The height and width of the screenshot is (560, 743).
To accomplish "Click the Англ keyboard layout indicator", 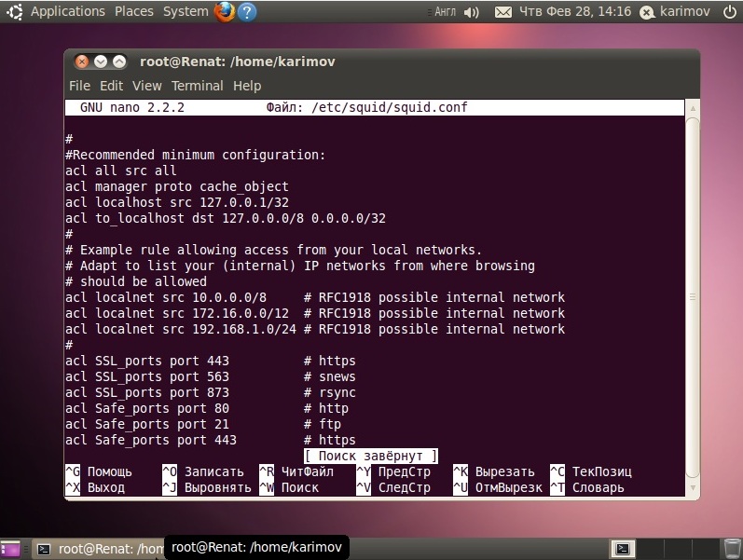I will (445, 11).
